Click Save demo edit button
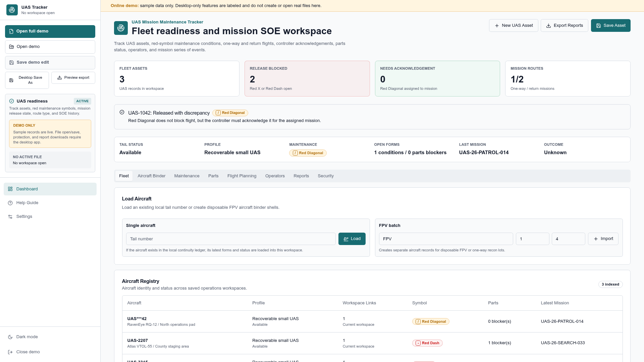The image size is (644, 362). 50,63
